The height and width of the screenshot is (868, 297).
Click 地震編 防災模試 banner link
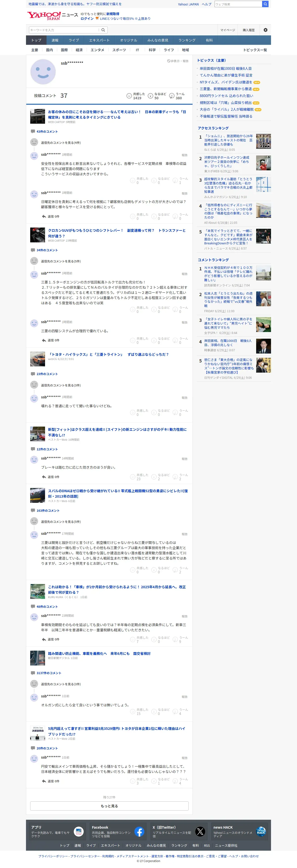75,4
